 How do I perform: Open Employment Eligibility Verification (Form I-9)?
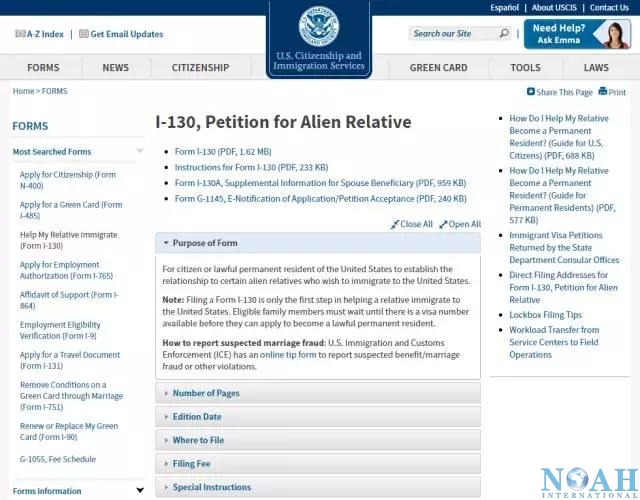(x=60, y=330)
